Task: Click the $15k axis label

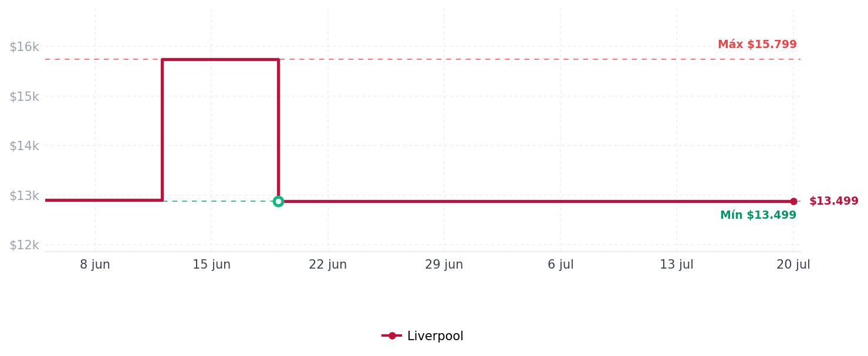Action: pos(24,97)
